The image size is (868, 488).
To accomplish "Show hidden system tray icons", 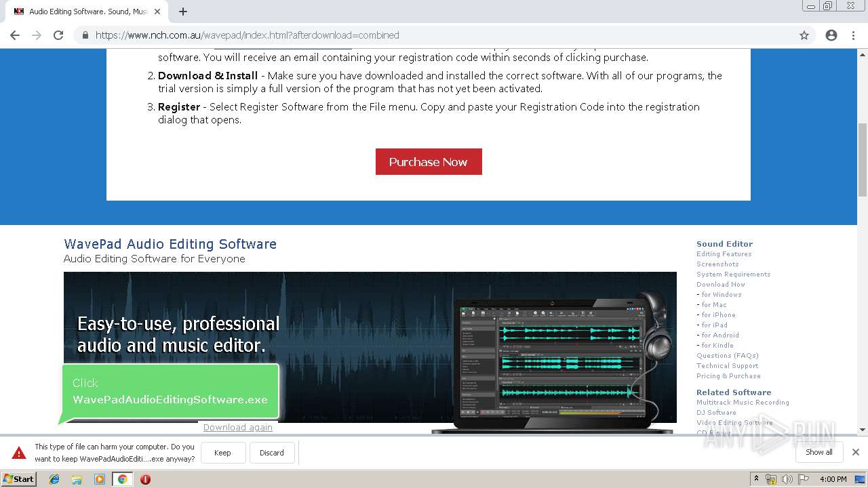I will tap(756, 479).
